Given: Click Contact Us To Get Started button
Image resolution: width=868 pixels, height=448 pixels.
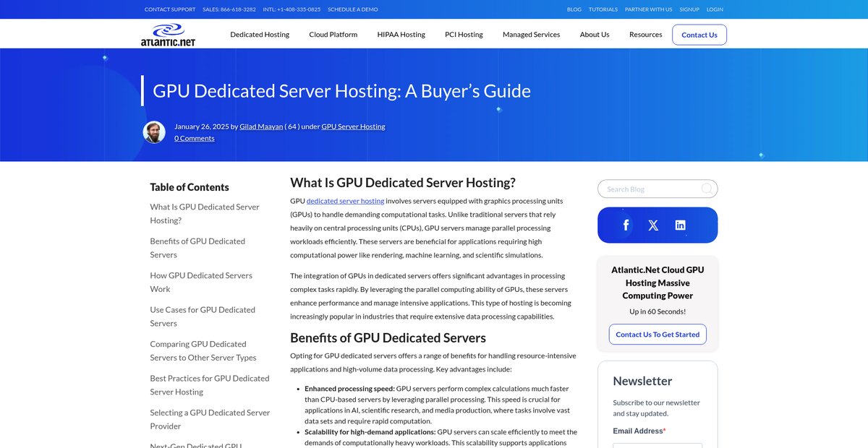Looking at the screenshot, I should 658,335.
